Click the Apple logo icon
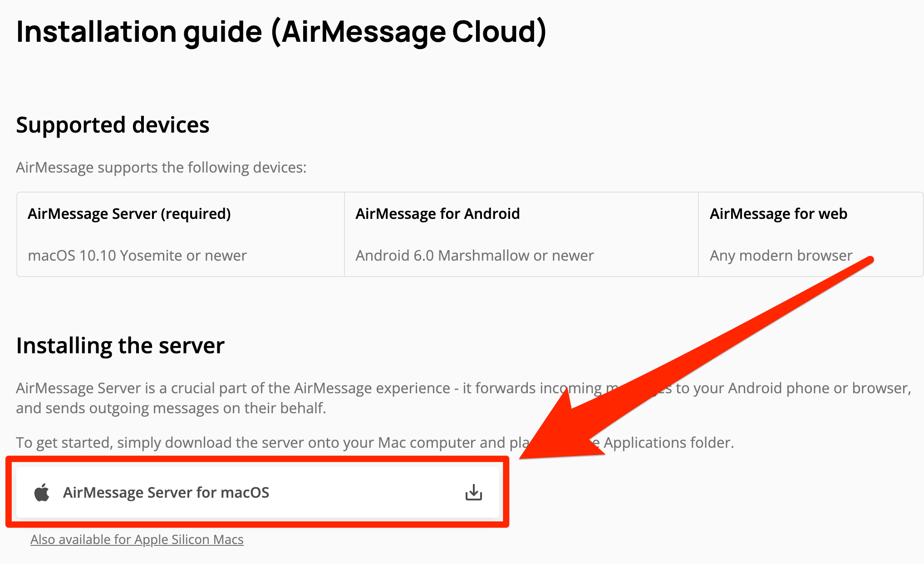The height and width of the screenshot is (564, 924). point(42,492)
